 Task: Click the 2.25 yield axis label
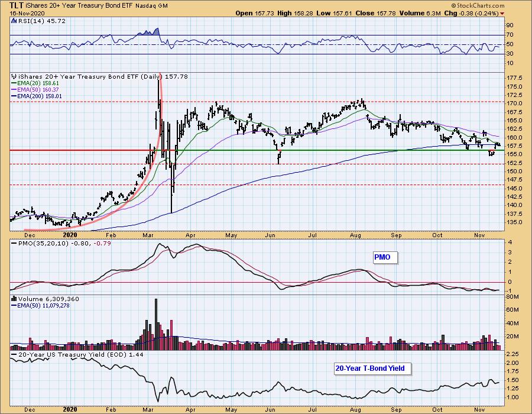coord(512,354)
